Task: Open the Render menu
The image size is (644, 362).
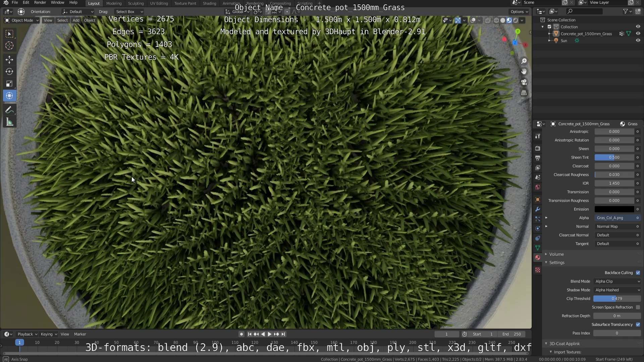Action: point(40,3)
